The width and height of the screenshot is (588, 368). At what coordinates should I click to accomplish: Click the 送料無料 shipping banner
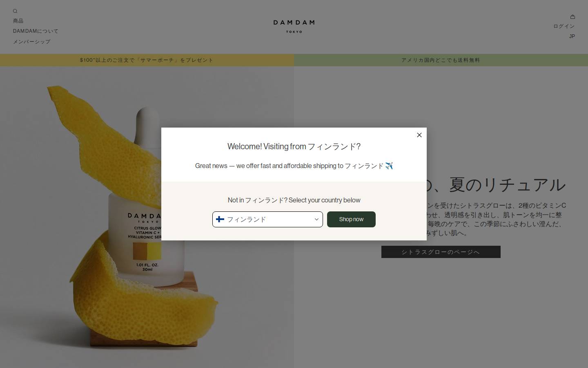click(x=441, y=60)
